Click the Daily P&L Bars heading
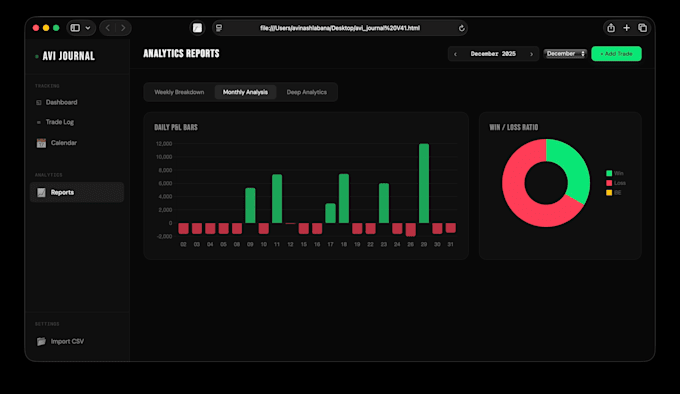Screen dimensions: 680x394 (176, 127)
